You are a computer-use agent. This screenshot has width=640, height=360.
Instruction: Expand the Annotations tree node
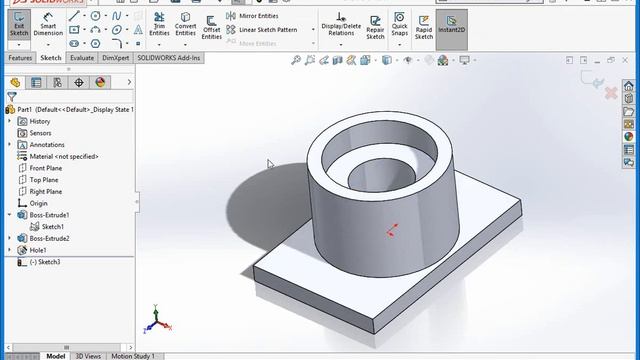10,144
